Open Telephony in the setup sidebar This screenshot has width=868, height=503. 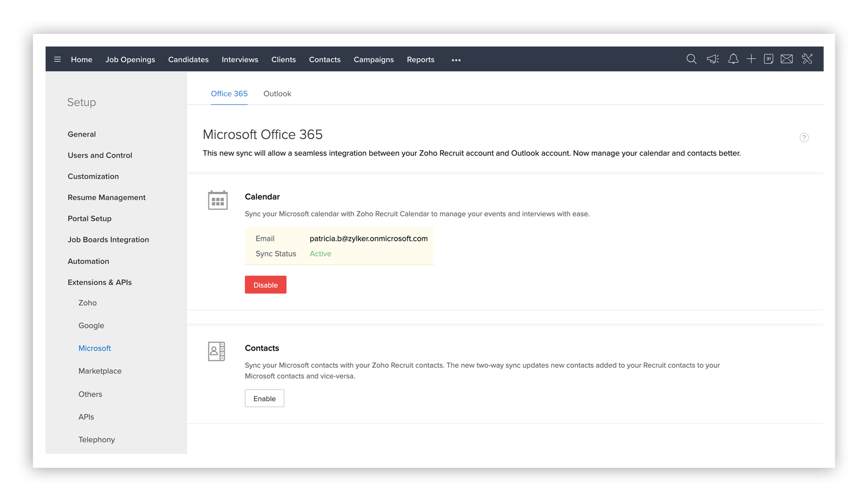(96, 440)
